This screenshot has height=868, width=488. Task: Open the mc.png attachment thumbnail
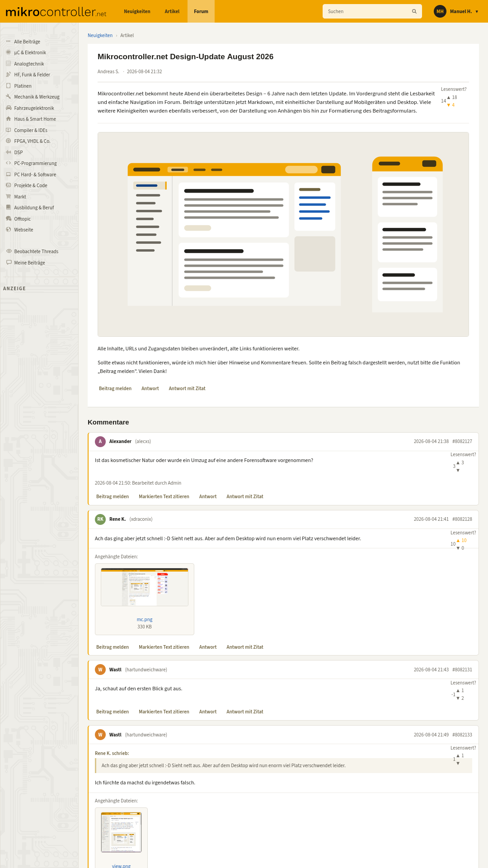pos(145,587)
